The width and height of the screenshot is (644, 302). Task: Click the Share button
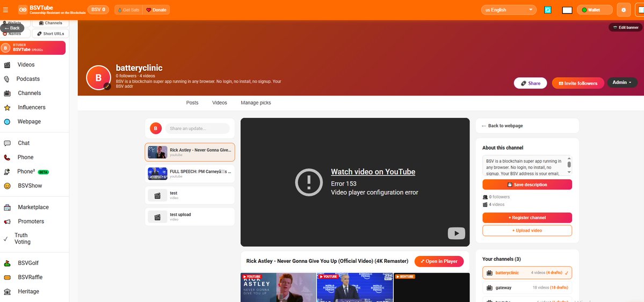[x=530, y=83]
